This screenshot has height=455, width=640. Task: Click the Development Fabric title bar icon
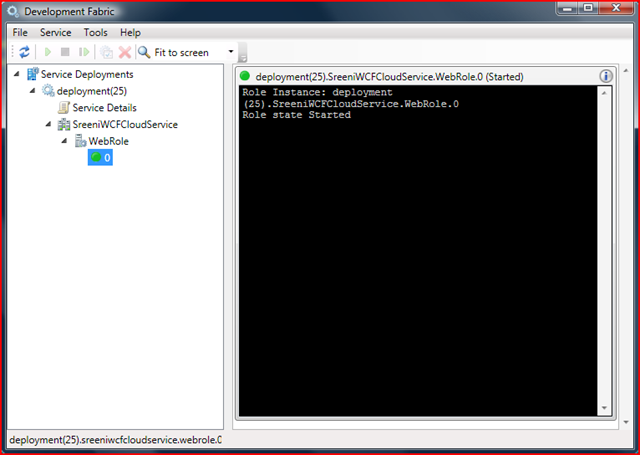13,11
